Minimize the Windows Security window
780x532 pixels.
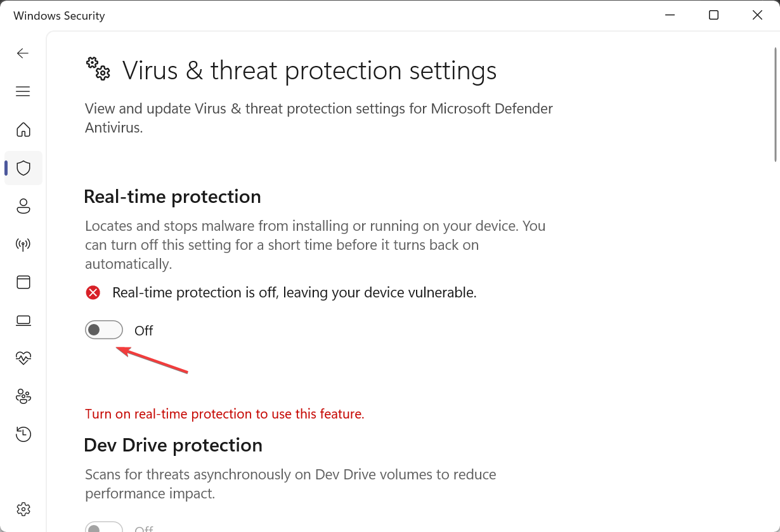click(670, 15)
